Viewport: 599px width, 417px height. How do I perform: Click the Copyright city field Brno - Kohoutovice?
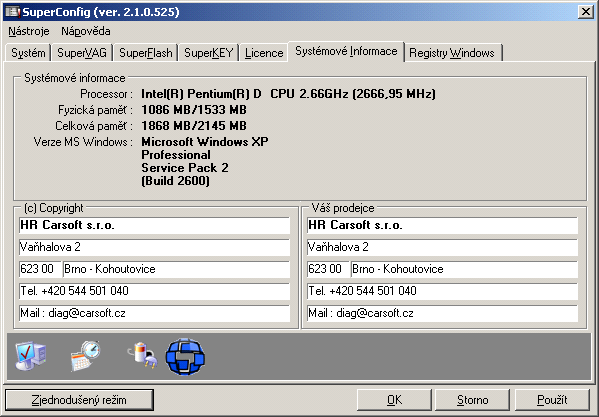coord(176,269)
